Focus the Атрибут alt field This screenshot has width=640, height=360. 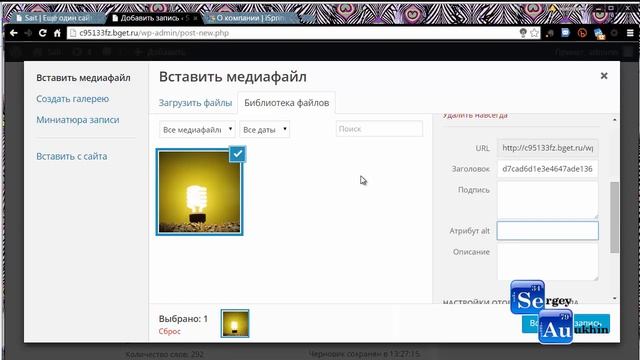(x=547, y=231)
